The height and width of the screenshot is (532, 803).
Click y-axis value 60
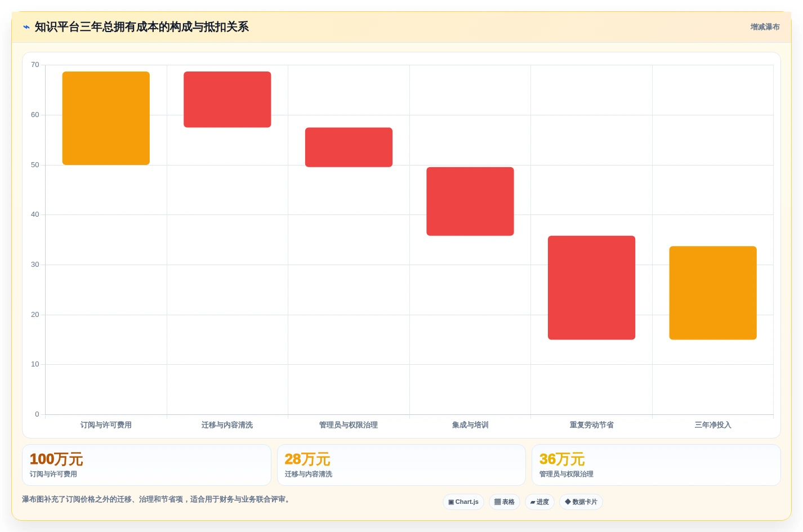click(35, 115)
